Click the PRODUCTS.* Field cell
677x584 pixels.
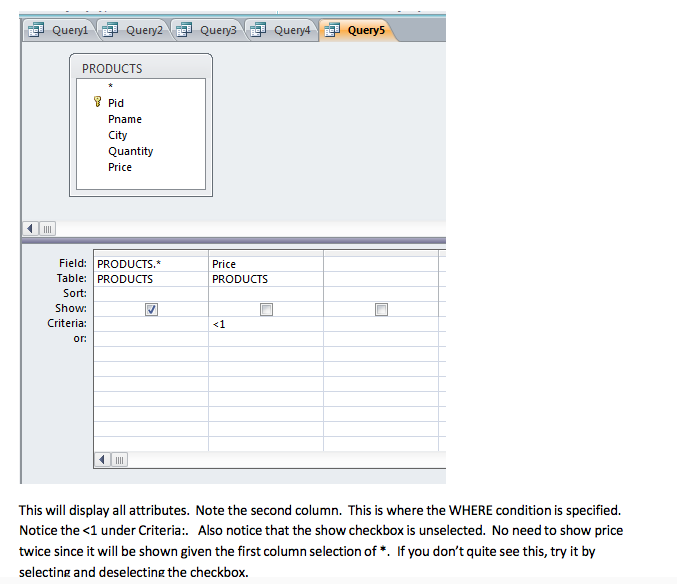151,264
